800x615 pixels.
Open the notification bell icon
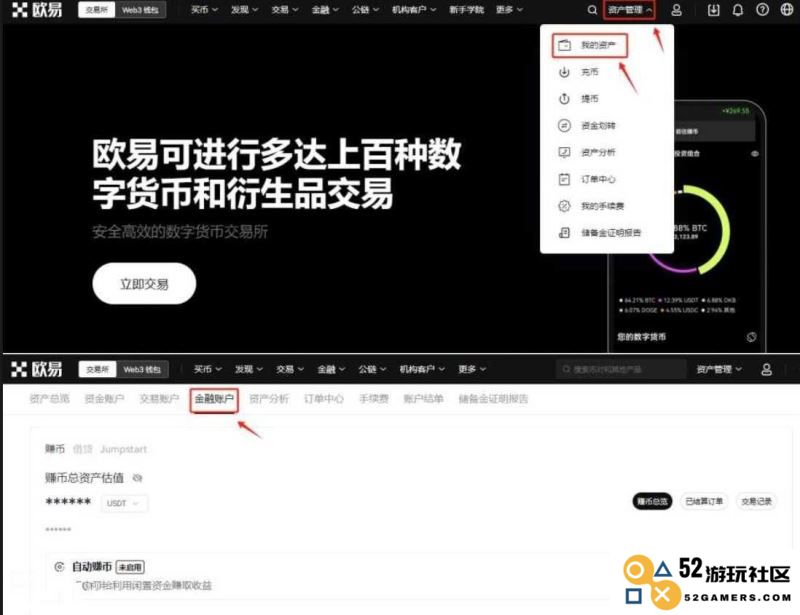pos(738,10)
